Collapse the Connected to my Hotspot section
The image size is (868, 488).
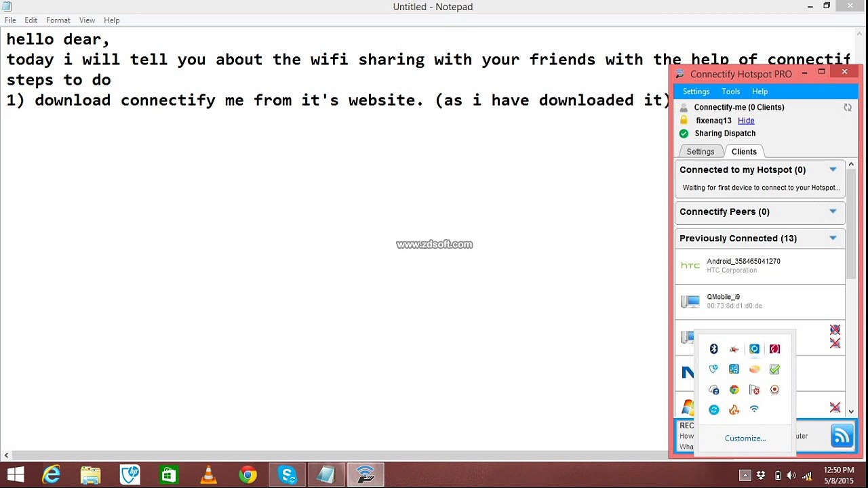[x=833, y=169]
